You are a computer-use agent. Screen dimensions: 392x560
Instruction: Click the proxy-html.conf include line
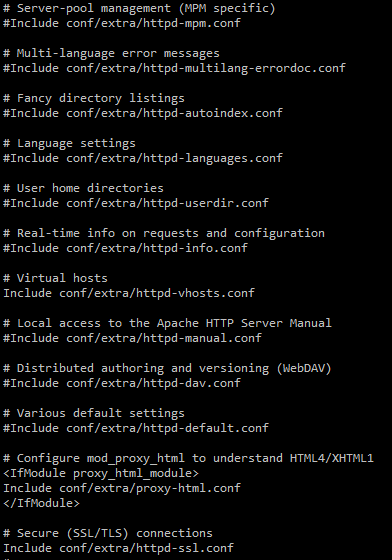point(122,488)
